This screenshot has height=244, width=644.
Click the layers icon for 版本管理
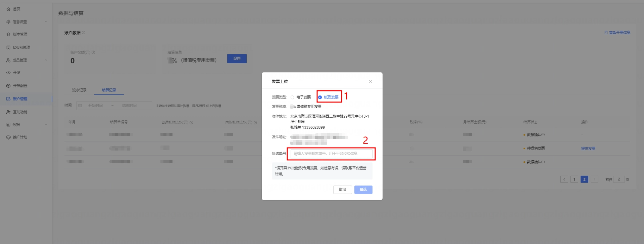pos(8,34)
